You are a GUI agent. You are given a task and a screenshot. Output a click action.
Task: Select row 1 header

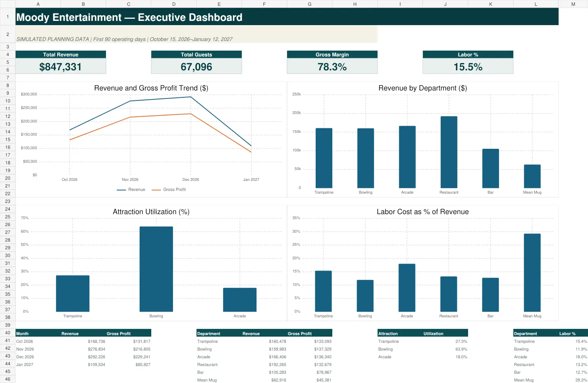(7, 17)
